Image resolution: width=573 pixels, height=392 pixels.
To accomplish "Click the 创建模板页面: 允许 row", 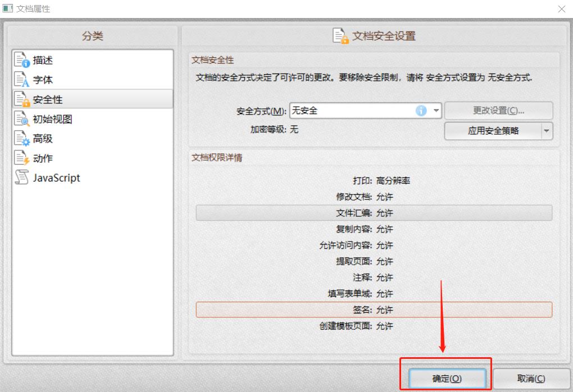I will (x=374, y=326).
